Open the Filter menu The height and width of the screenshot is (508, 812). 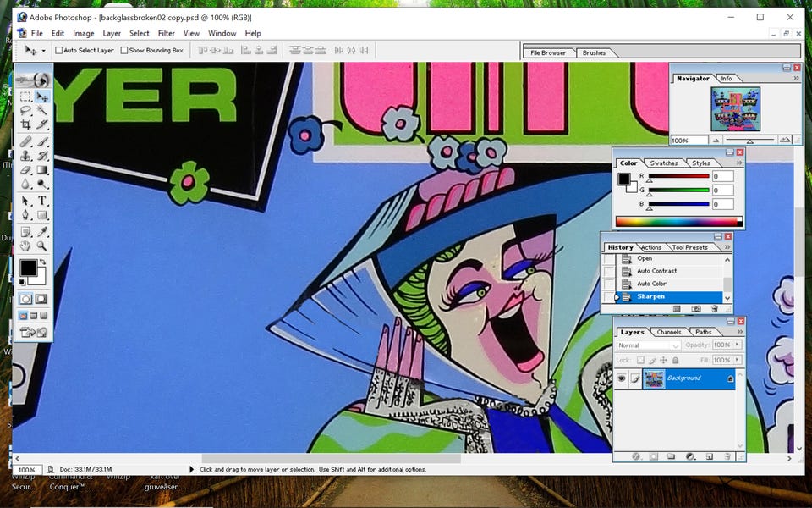[x=167, y=33]
